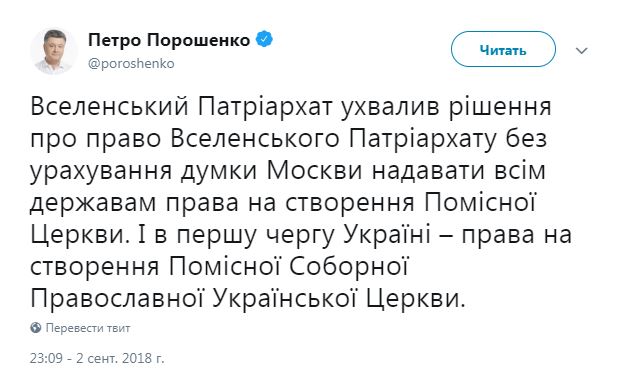Open the 23:09 - 2 сент. 2018 timestamp
617x375 pixels.
point(97,358)
